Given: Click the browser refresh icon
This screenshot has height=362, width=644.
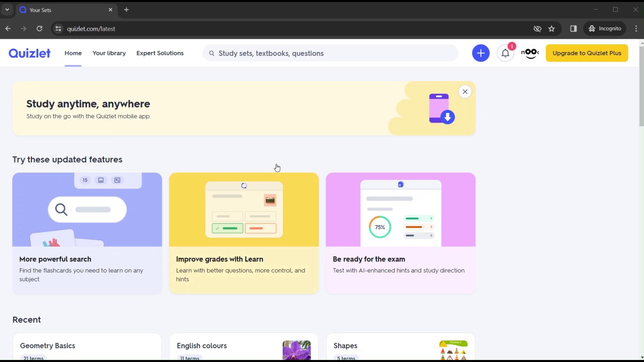Looking at the screenshot, I should coord(39,28).
